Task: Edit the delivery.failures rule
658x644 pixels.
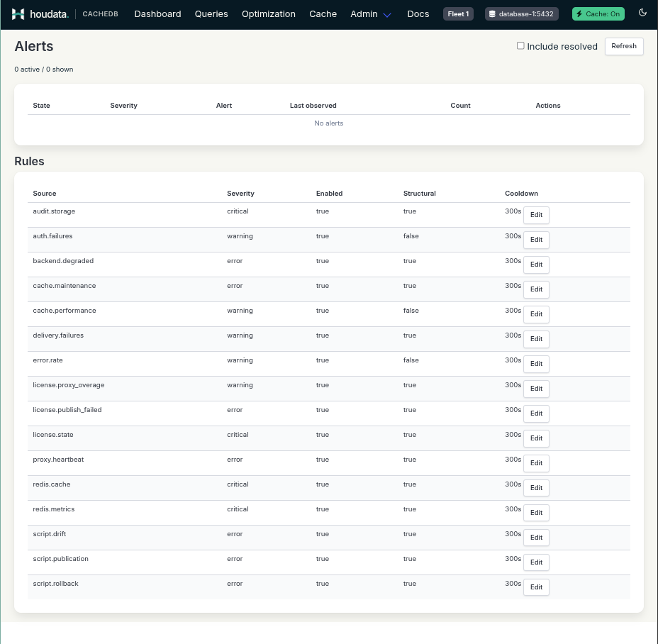Action: (x=536, y=339)
